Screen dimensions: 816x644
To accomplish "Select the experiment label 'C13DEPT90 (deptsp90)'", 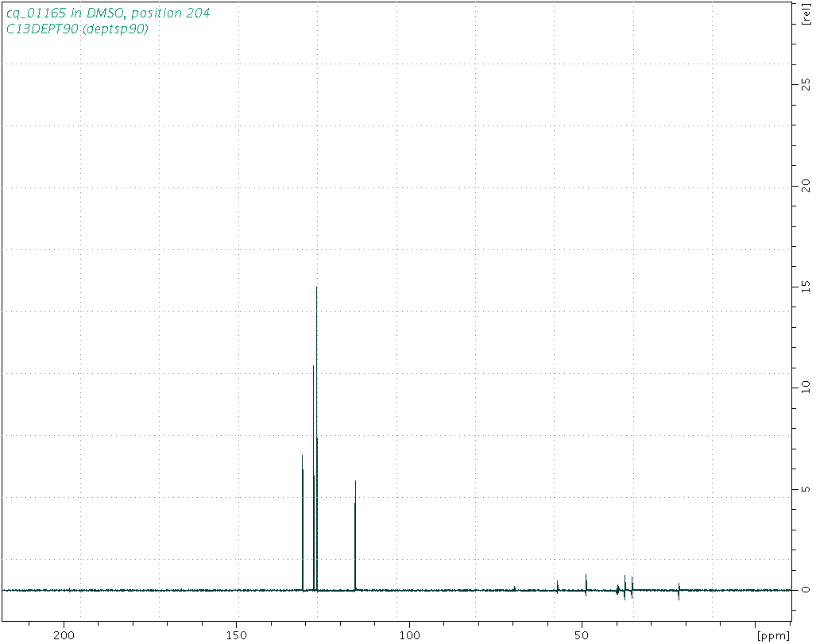I will (77, 29).
